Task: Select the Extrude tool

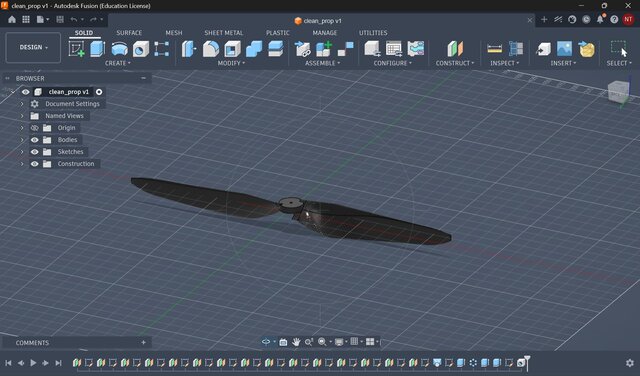Action: coord(98,49)
